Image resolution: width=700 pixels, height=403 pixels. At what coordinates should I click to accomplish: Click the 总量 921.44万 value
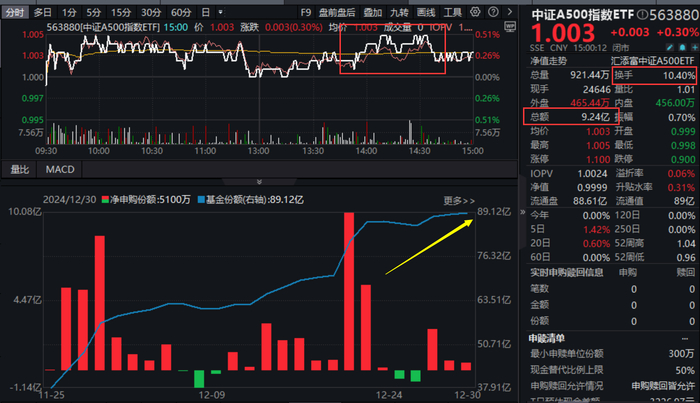click(589, 75)
